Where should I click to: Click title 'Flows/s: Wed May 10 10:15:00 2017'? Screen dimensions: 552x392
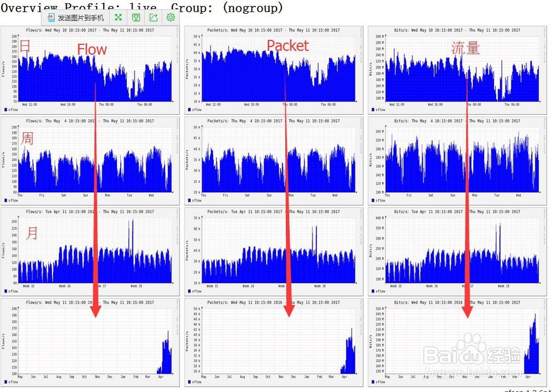pyautogui.click(x=61, y=30)
